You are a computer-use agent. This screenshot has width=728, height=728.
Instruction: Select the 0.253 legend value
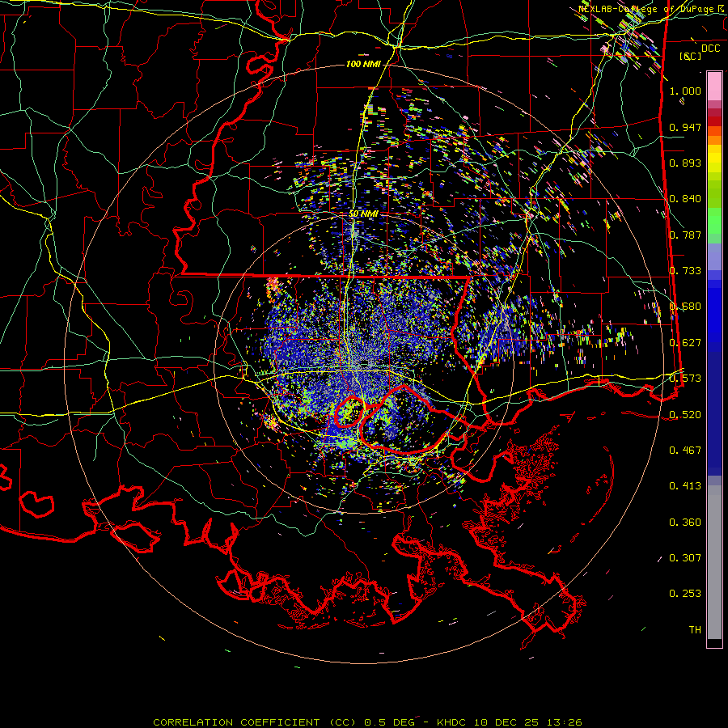tap(685, 594)
